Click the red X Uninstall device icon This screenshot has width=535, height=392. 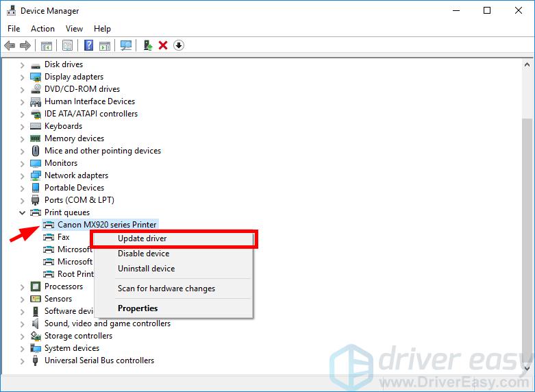click(163, 46)
